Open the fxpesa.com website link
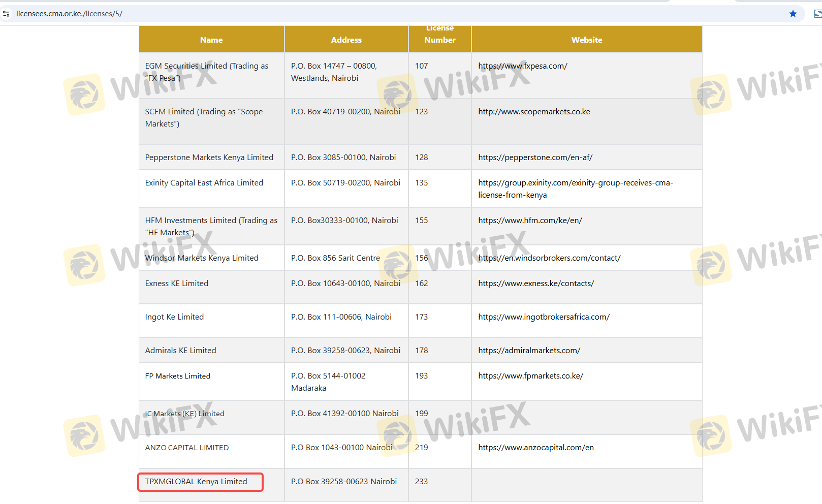The height and width of the screenshot is (504, 822). pos(523,66)
